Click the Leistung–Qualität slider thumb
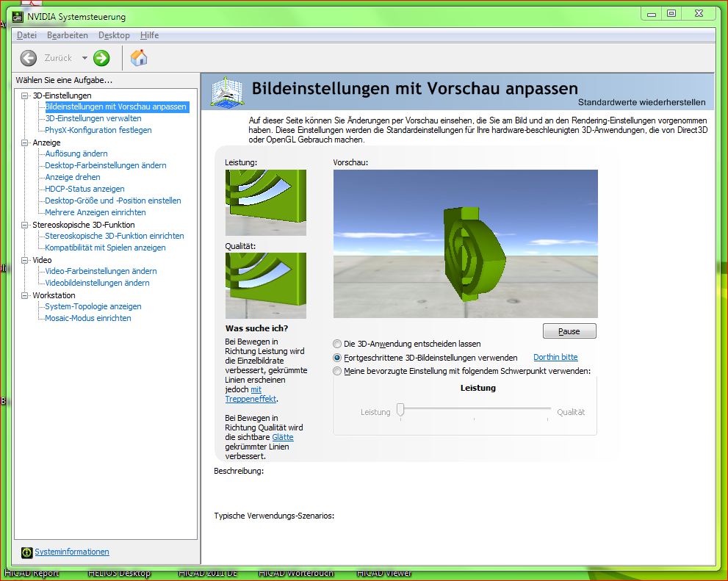728x581 pixels. pyautogui.click(x=400, y=411)
